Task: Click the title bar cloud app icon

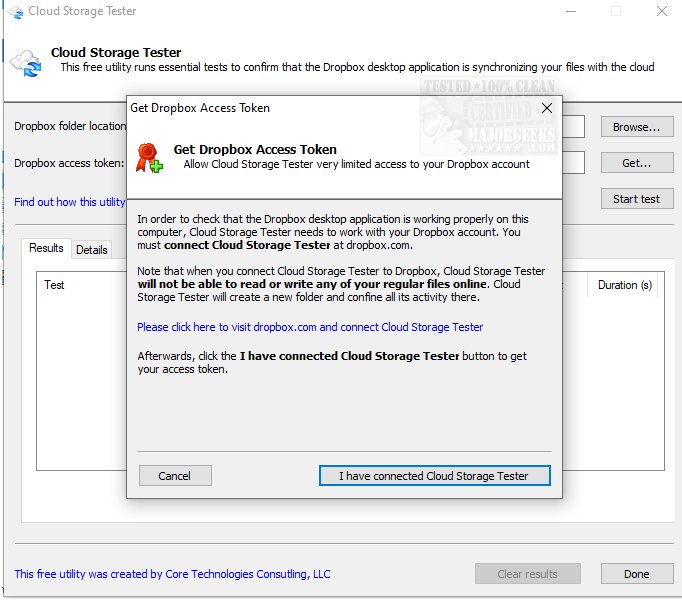Action: click(15, 12)
